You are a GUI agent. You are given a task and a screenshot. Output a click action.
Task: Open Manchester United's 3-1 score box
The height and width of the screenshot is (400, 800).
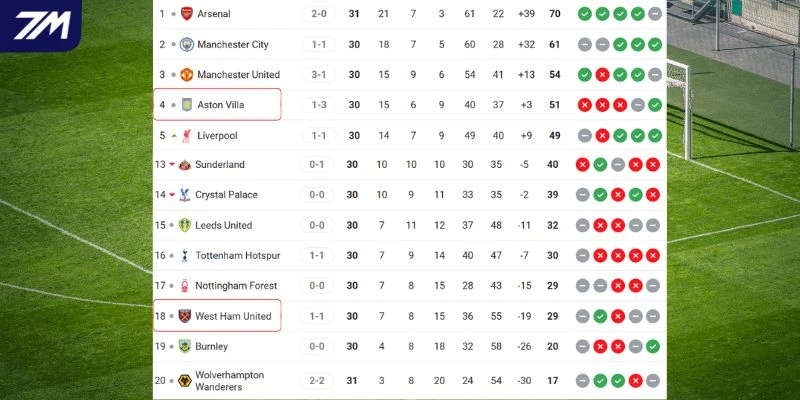pyautogui.click(x=319, y=75)
